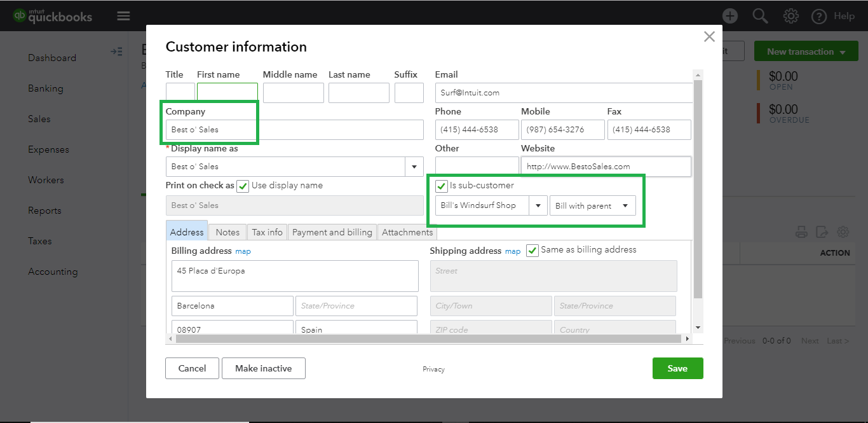Viewport: 868px width, 423px height.
Task: Go to Dashboard in sidebar
Action: point(52,58)
